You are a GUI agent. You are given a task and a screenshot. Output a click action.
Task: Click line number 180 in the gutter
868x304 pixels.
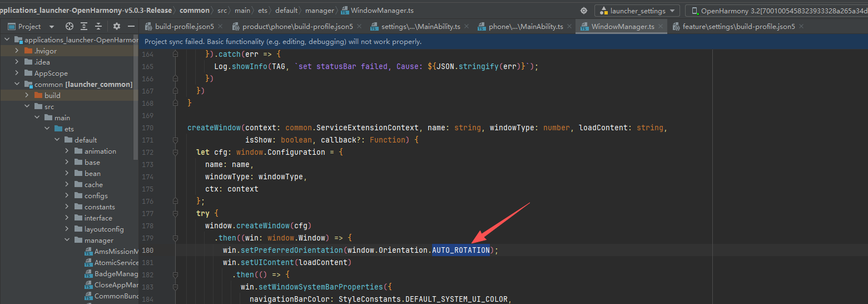[x=147, y=250]
